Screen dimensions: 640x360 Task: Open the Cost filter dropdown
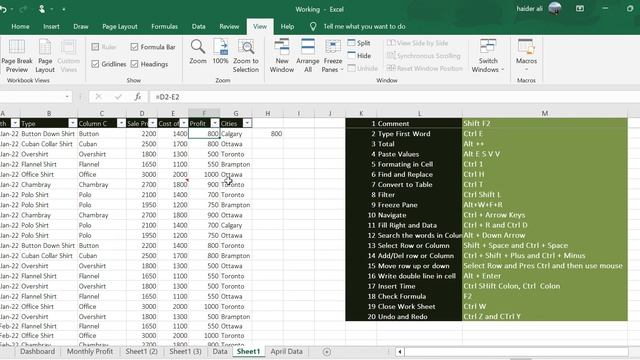click(183, 123)
